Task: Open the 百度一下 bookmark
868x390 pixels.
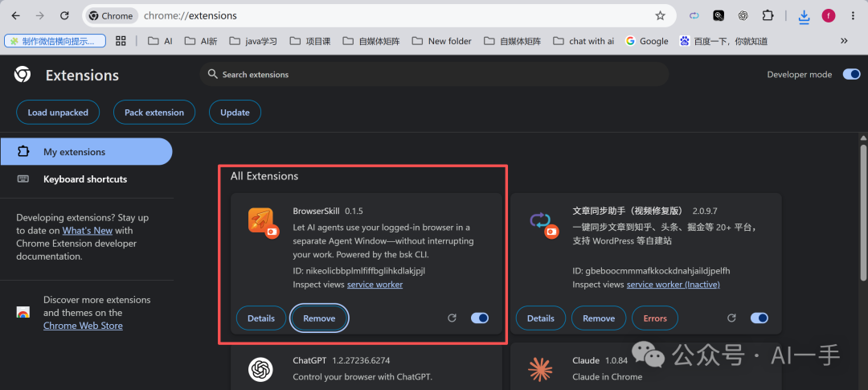Action: click(724, 40)
